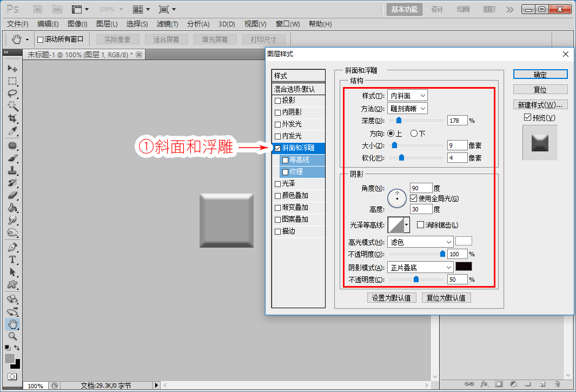Click the 深度 value input field

pyautogui.click(x=457, y=121)
